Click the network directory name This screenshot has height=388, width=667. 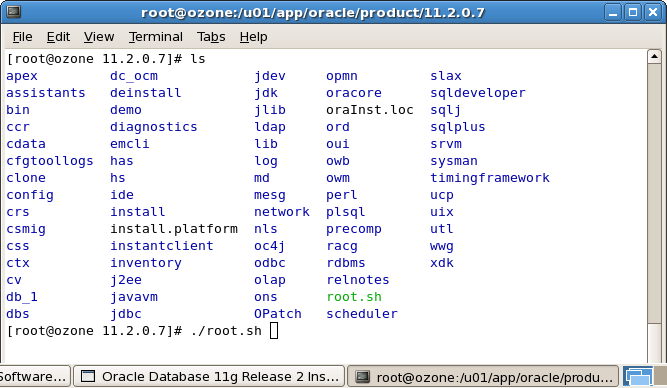click(x=282, y=212)
